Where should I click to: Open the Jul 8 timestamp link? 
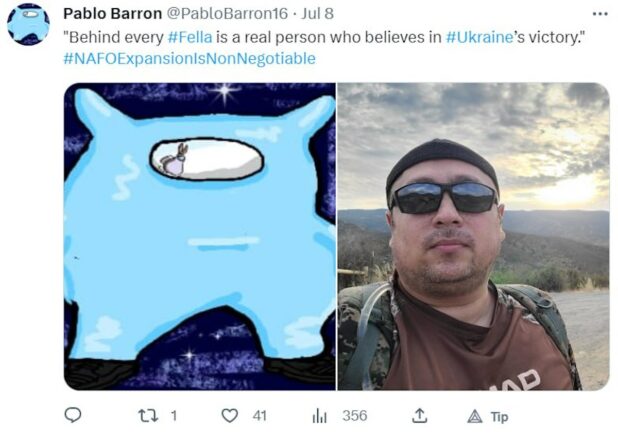tap(317, 14)
